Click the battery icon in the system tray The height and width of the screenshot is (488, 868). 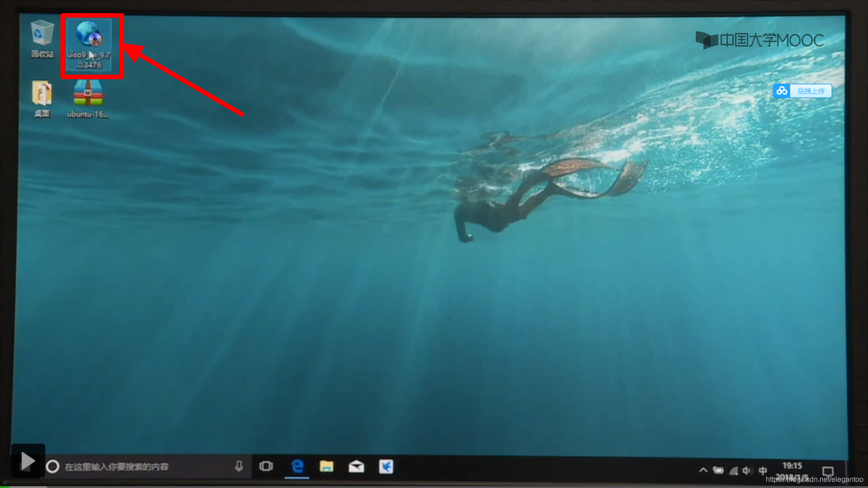718,470
